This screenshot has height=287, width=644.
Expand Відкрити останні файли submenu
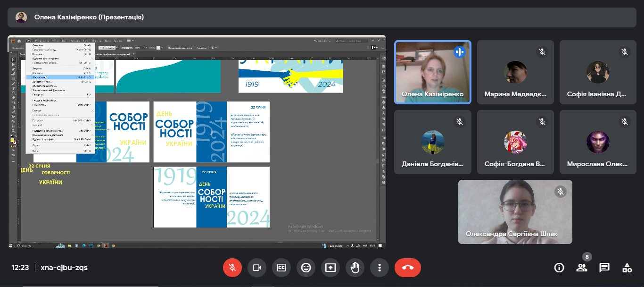(x=60, y=59)
